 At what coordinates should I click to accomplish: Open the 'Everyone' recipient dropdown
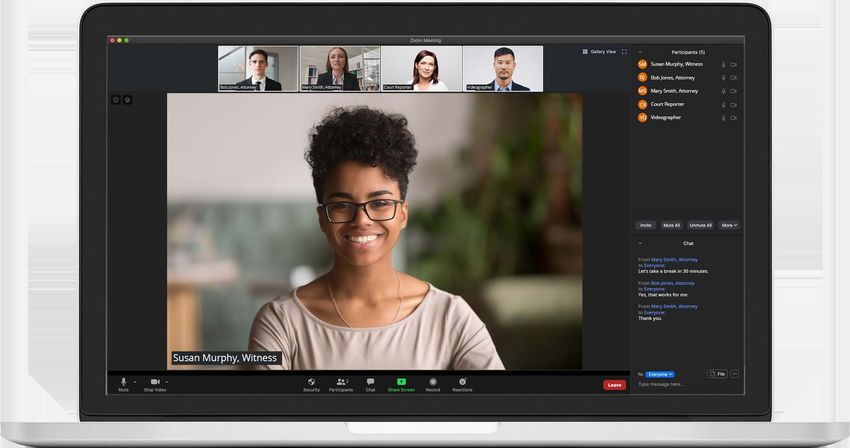click(660, 374)
